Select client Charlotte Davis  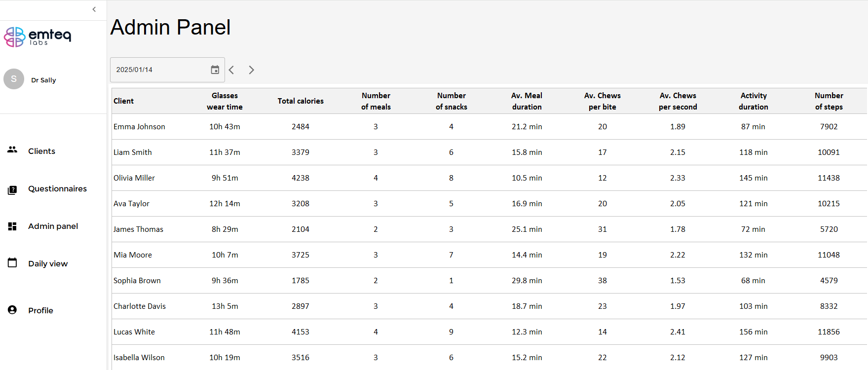140,306
